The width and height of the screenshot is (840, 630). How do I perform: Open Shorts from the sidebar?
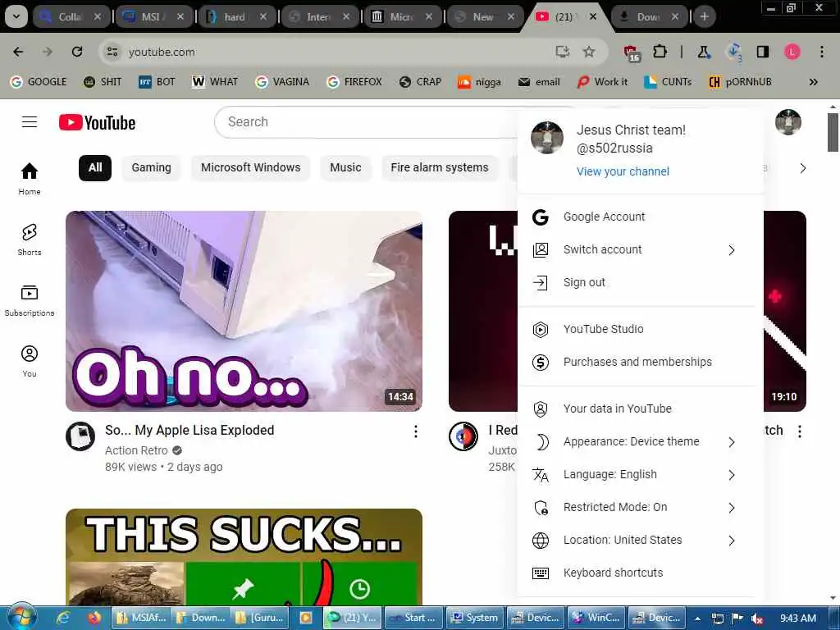(x=30, y=240)
